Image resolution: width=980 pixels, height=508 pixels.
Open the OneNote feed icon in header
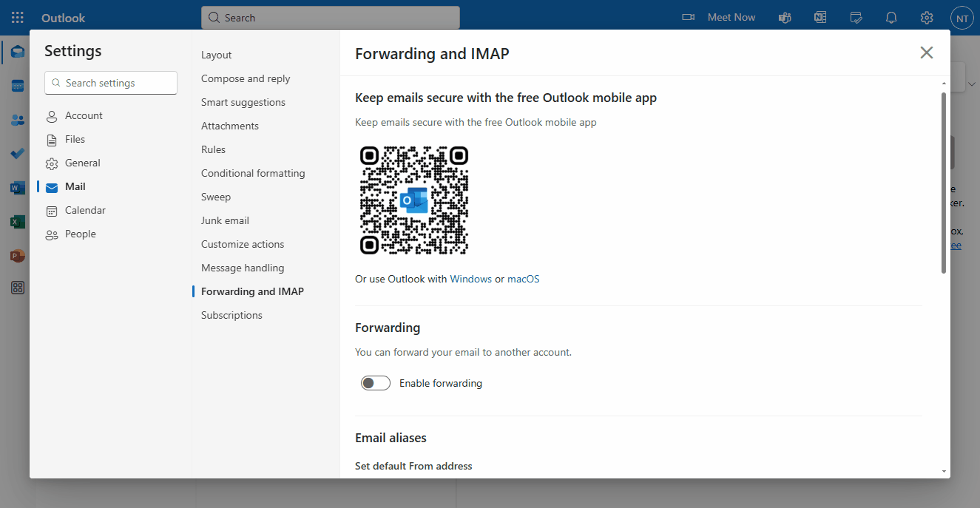[820, 17]
